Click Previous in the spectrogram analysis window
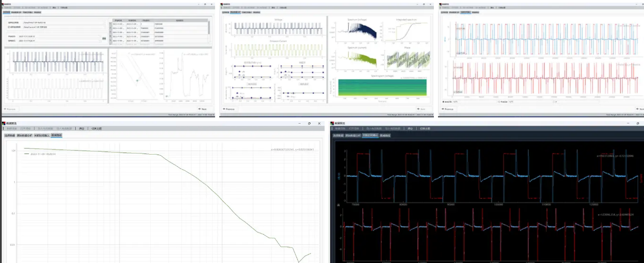Screen dimensions: 644x263 tap(230, 109)
